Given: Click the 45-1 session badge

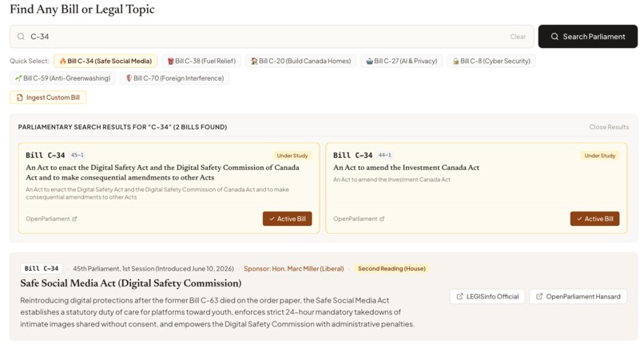Looking at the screenshot, I should pos(78,155).
